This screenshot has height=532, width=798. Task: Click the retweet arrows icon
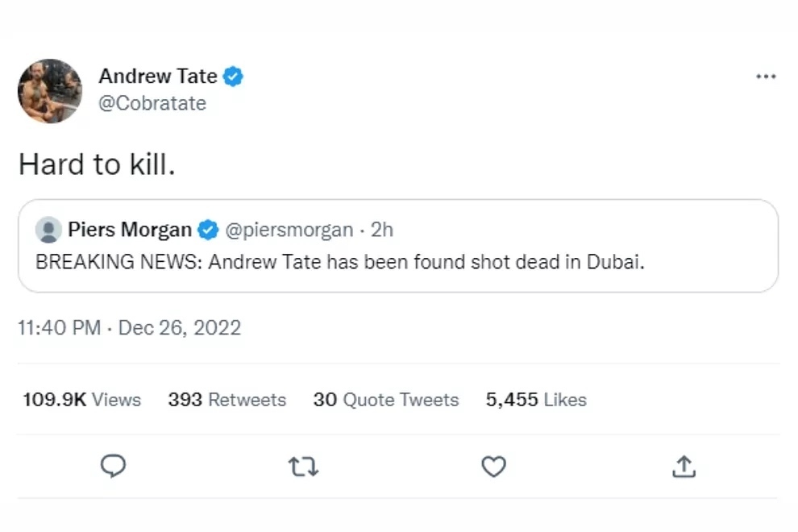point(304,466)
